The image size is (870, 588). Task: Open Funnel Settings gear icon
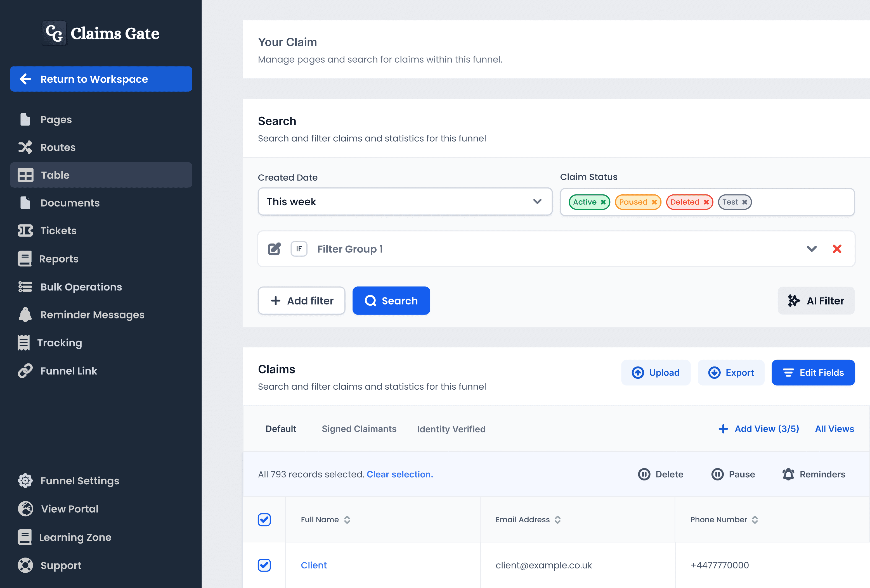[25, 481]
